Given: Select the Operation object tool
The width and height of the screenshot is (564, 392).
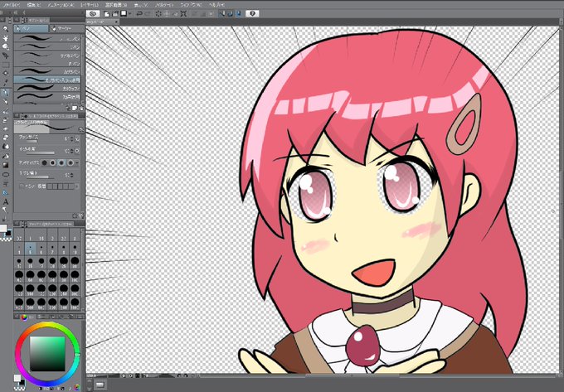Looking at the screenshot, I should tap(6, 46).
